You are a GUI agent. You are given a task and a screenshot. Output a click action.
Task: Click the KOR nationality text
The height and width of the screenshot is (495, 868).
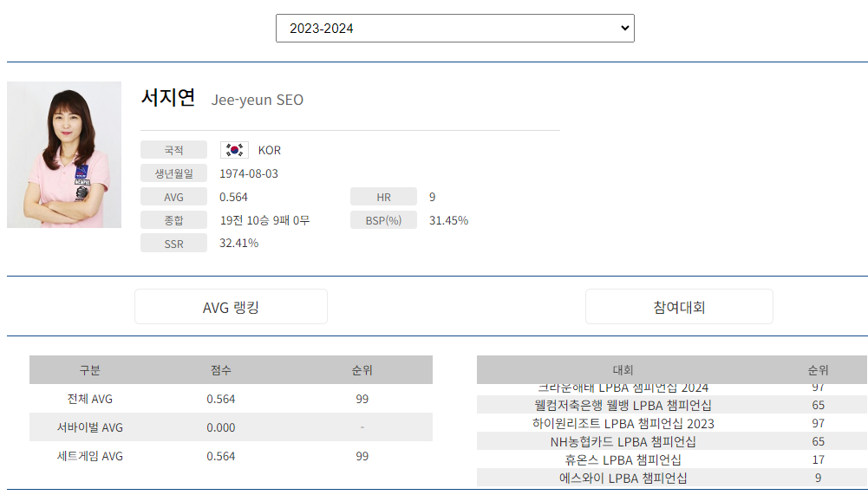click(270, 150)
